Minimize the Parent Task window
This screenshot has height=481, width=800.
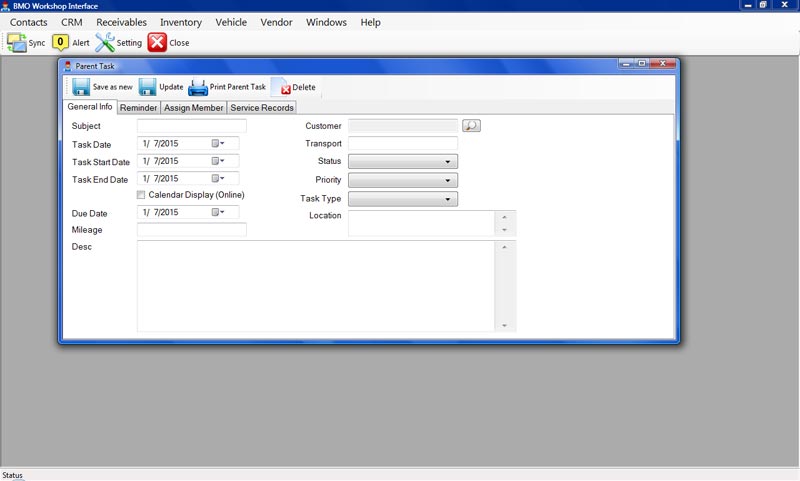[x=626, y=63]
